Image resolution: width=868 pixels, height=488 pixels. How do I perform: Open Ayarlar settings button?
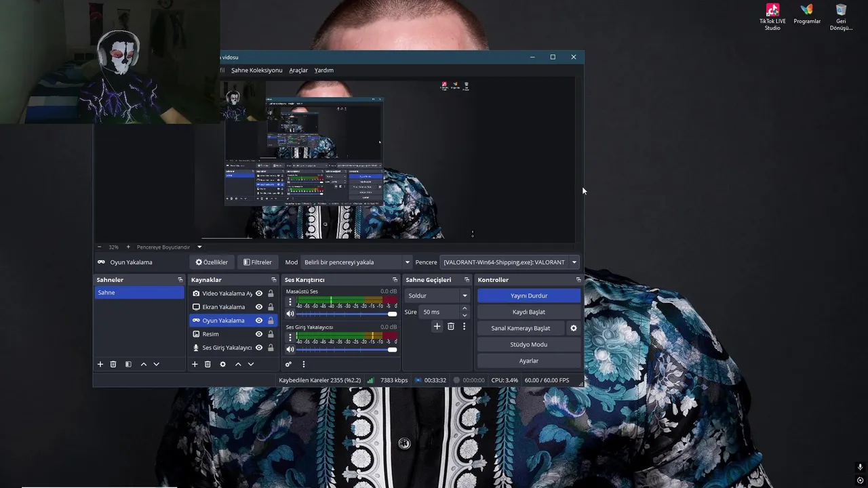point(529,361)
